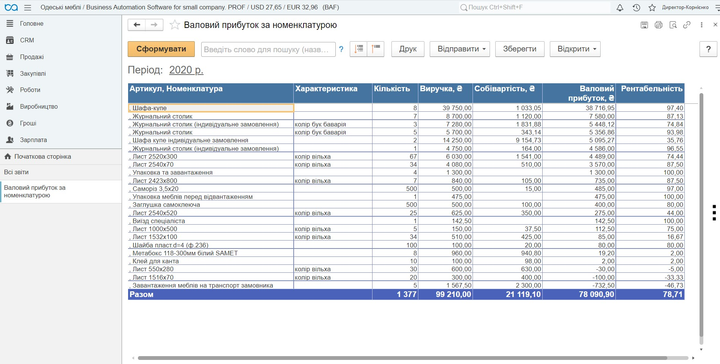720x364 pixels.
Task: Focus the report search word input field
Action: (268, 49)
